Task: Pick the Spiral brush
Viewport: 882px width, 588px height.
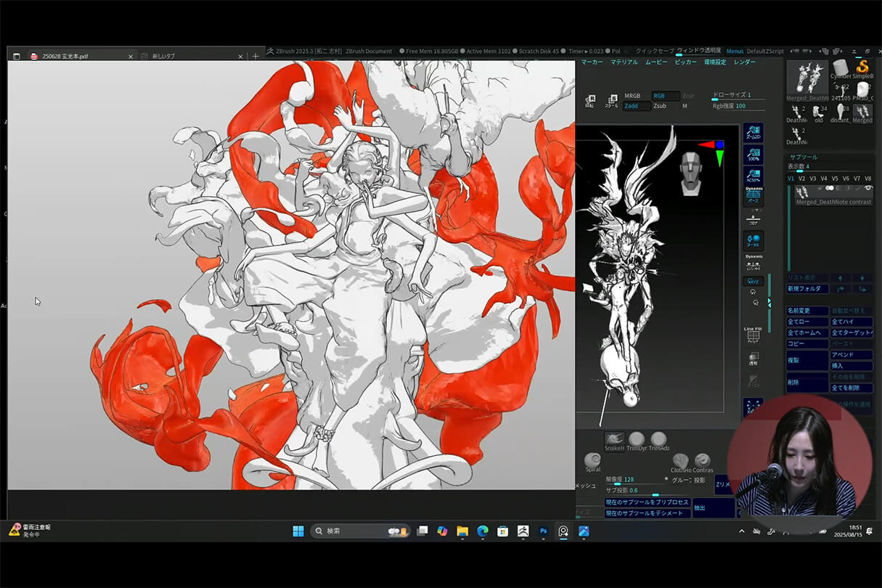Action: [592, 461]
